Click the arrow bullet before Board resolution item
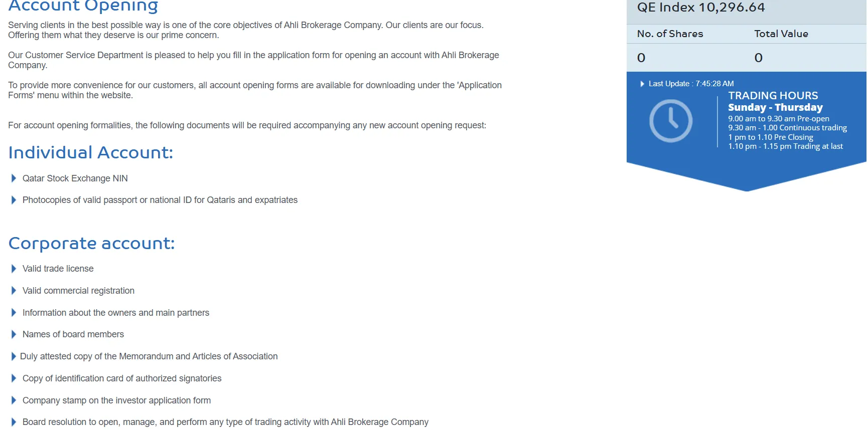Image resolution: width=868 pixels, height=430 pixels. (x=14, y=422)
